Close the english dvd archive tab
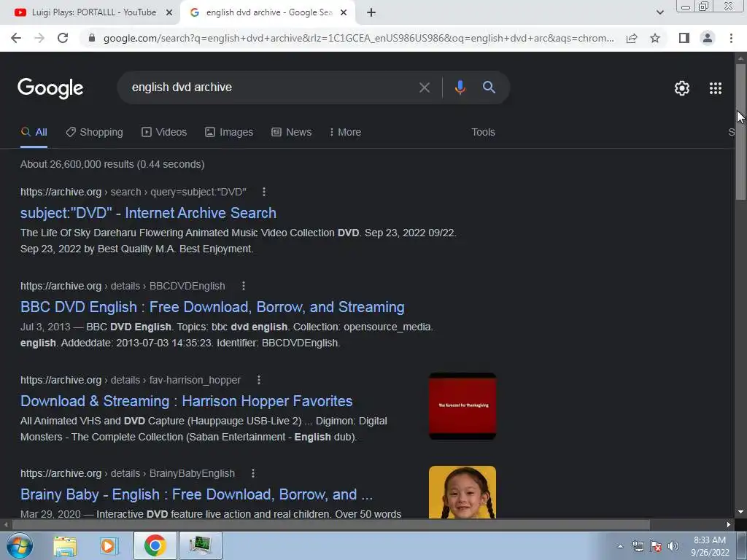The height and width of the screenshot is (560, 747). click(344, 13)
